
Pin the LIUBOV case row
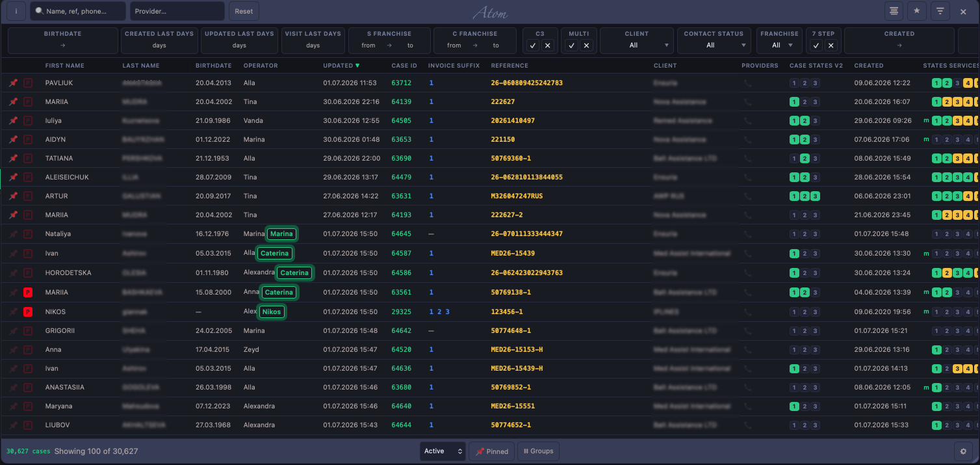[14, 425]
